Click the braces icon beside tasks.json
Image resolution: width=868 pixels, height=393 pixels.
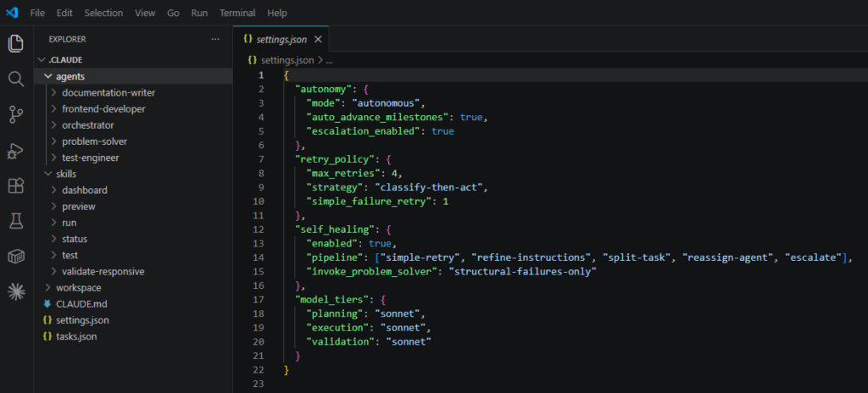tap(47, 336)
